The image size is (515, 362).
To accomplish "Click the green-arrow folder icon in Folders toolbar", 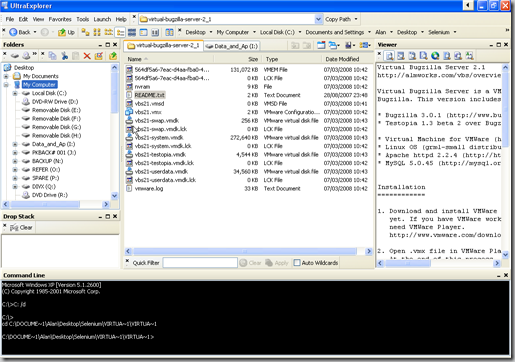I will click(x=113, y=56).
